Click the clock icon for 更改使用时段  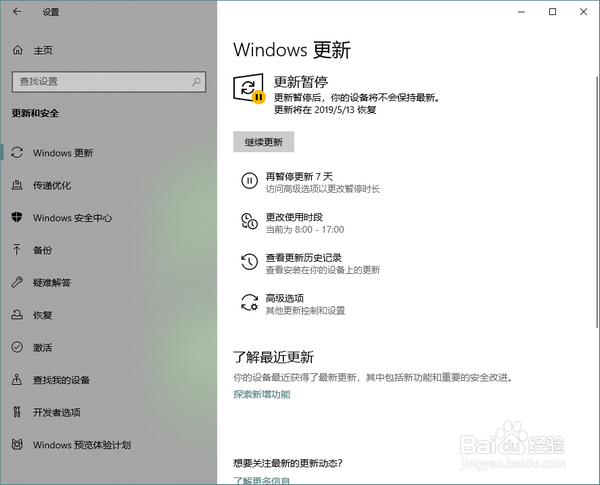tap(249, 221)
